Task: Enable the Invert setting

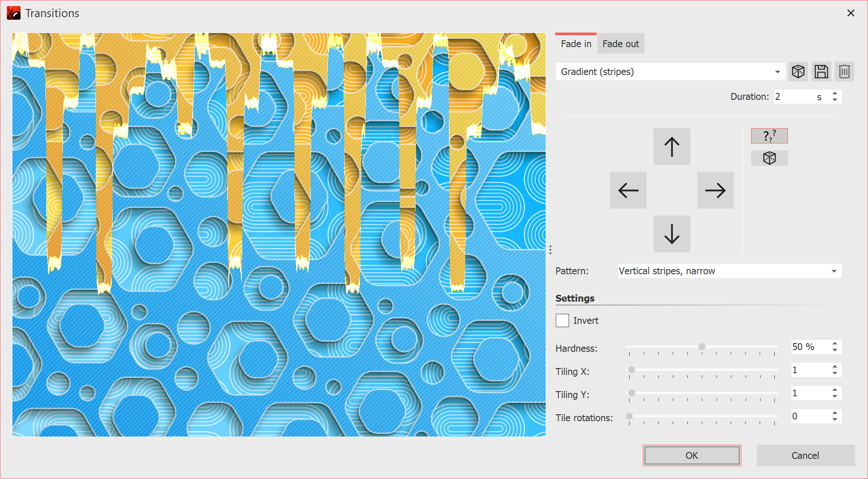Action: pyautogui.click(x=562, y=320)
